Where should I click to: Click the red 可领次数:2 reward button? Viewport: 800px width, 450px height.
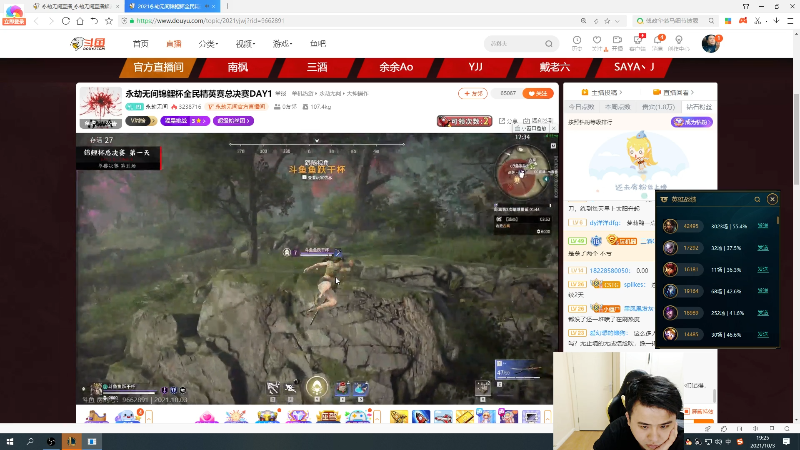point(464,121)
